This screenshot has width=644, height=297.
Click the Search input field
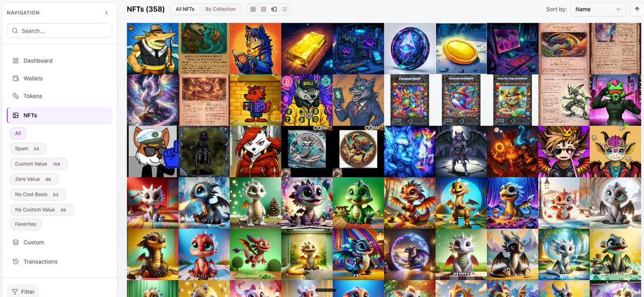pyautogui.click(x=60, y=31)
